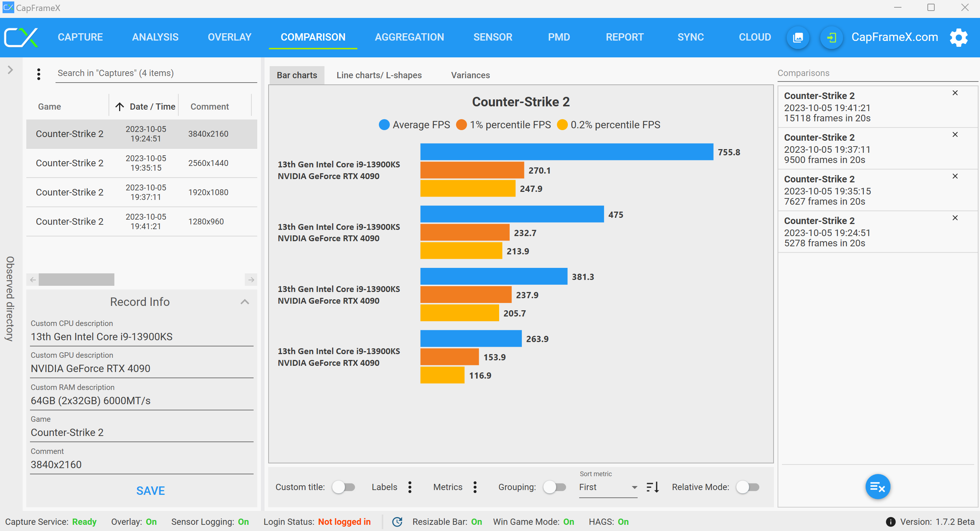
Task: Switch to the Line charts/ L-shapes tab
Action: pos(379,75)
